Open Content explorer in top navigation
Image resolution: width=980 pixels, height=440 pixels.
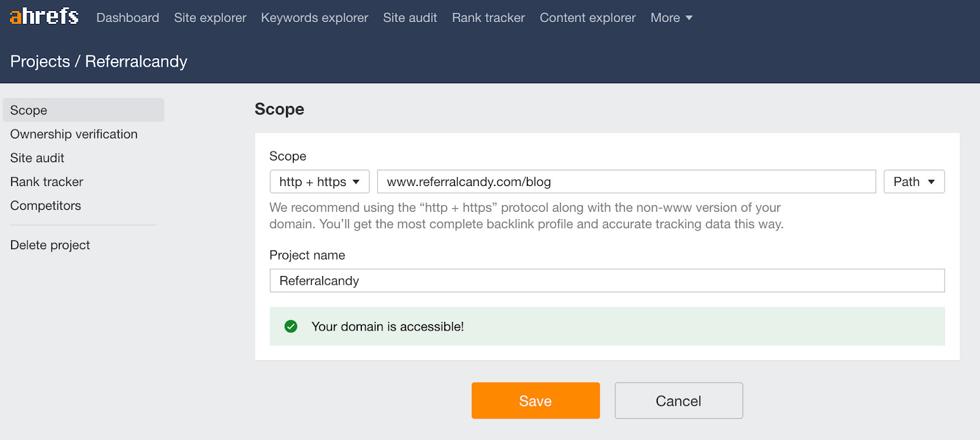(x=587, y=18)
